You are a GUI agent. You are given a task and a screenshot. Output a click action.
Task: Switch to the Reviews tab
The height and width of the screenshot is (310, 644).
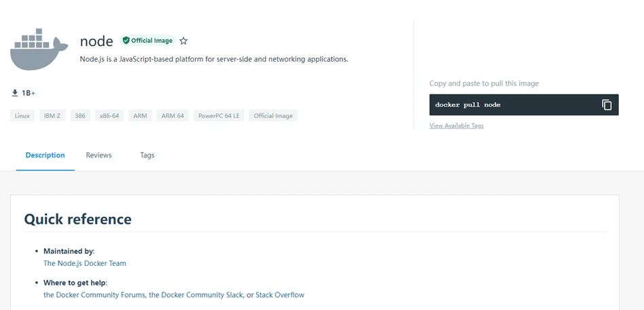coord(99,155)
